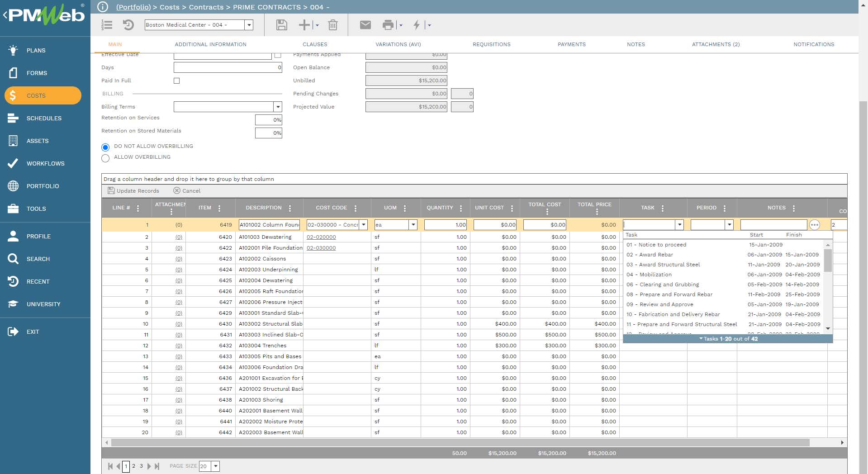
Task: Click Cancel button in grid
Action: 187,191
